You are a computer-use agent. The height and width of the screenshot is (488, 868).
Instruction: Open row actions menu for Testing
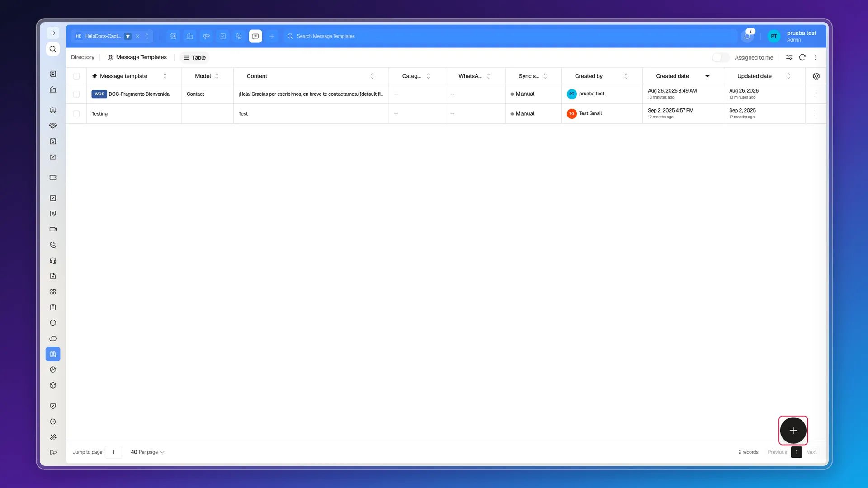point(816,114)
